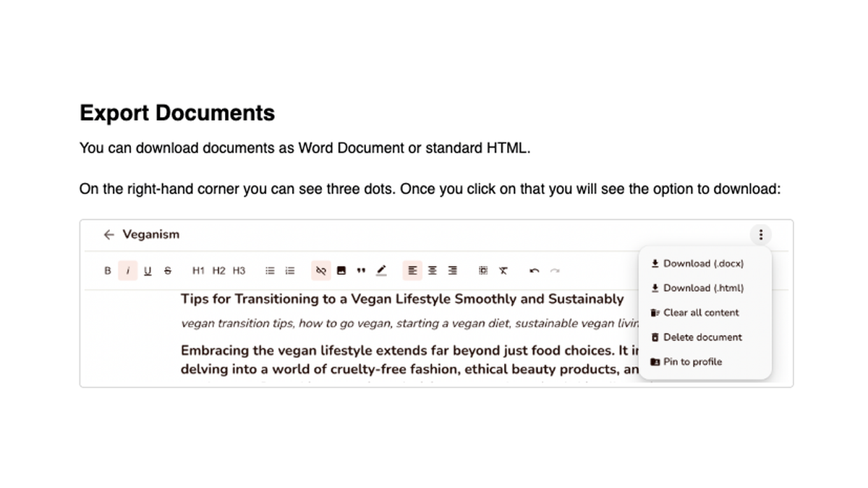The height and width of the screenshot is (488, 868).
Task: Select Delete document from the menu
Action: pyautogui.click(x=697, y=337)
